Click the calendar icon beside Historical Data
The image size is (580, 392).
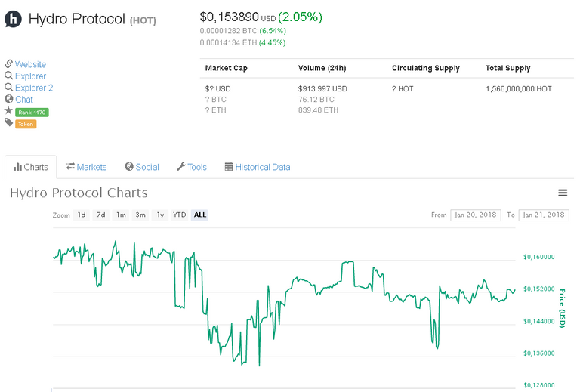point(229,167)
